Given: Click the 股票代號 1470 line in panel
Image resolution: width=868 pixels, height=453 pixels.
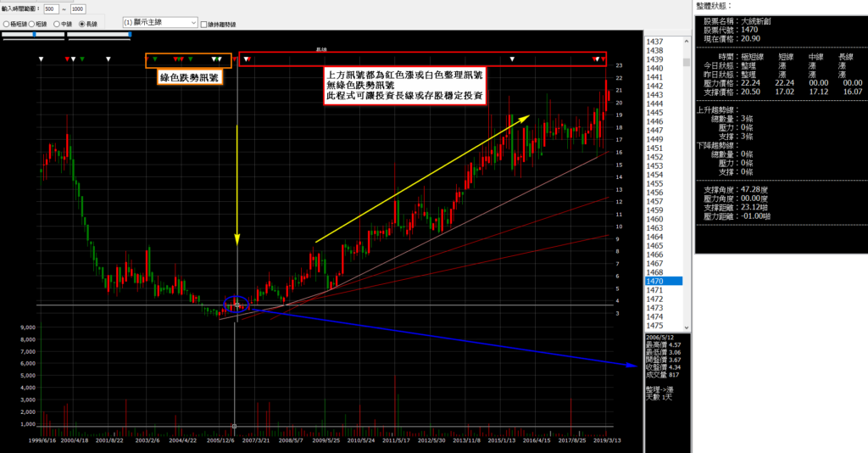Looking at the screenshot, I should point(731,30).
